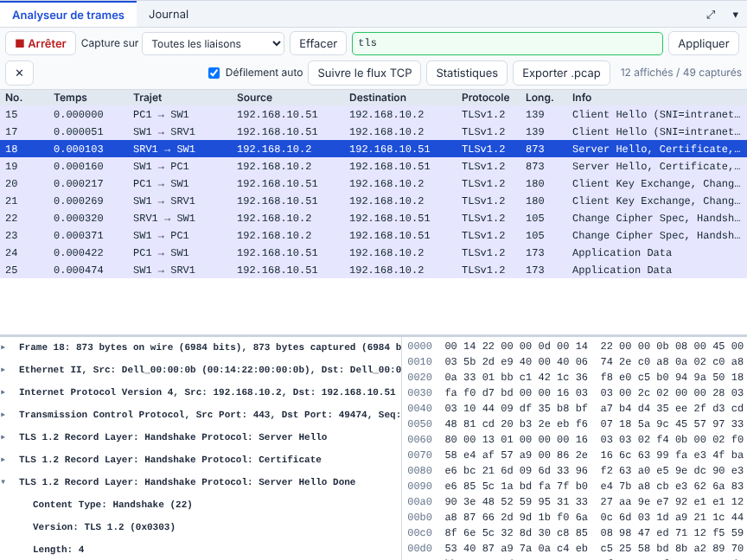Click the X close button beside Défilement auto
Screen dimensions: 747x560
tap(20, 73)
